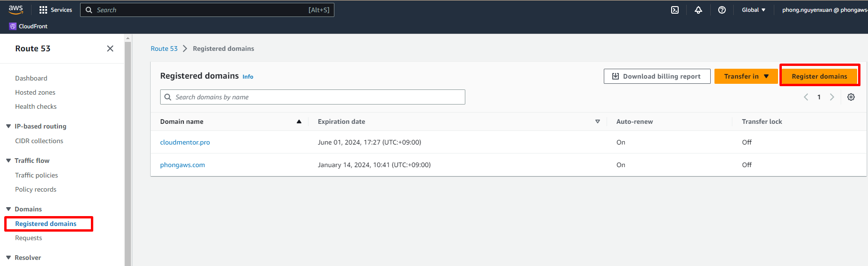Open the AWS home logo
Viewport: 868px width, 266px height.
[x=16, y=9]
